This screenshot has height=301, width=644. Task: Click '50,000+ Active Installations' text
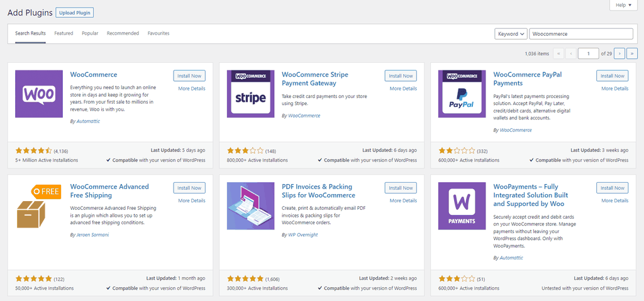tap(45, 288)
